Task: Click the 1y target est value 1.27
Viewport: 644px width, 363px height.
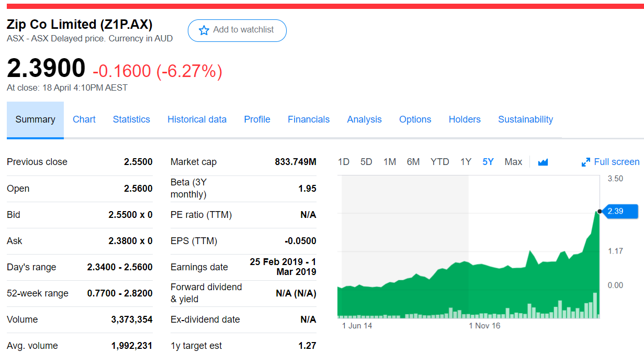Action: point(307,346)
